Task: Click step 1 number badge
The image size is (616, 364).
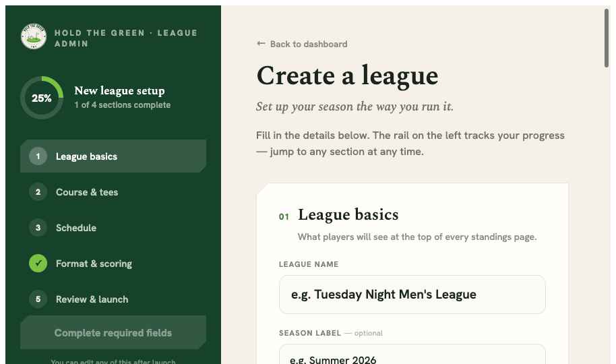Action: point(38,156)
